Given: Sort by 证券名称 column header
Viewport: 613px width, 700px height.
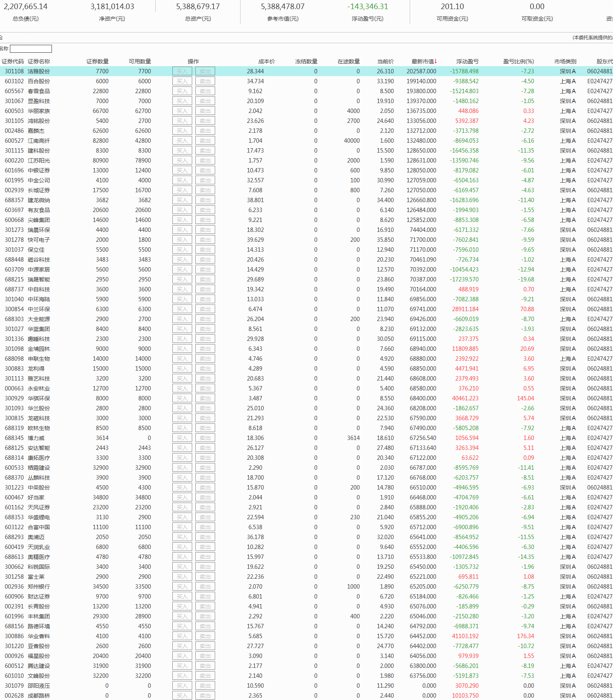Looking at the screenshot, I should click(39, 61).
